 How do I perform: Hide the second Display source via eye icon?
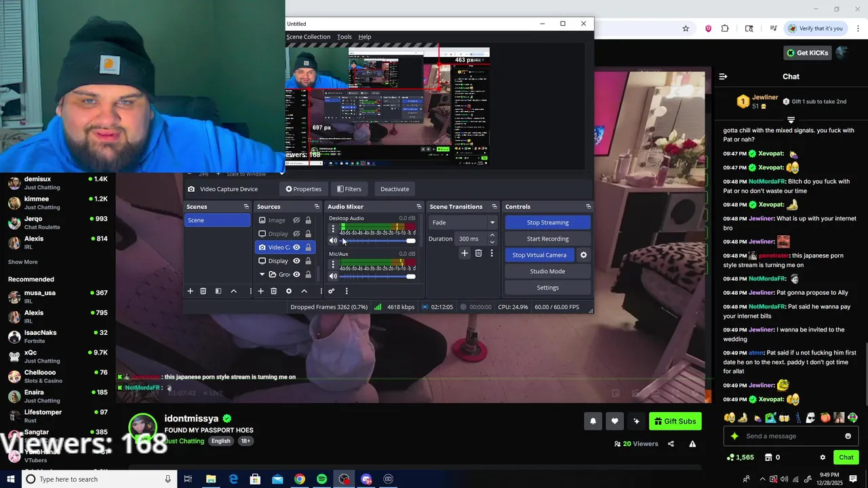296,261
